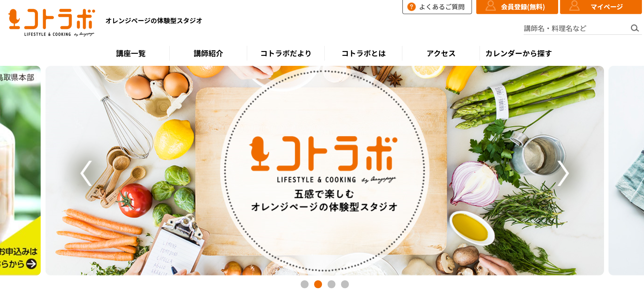The image size is (644, 291).
Task: Open the 講座一覧 menu
Action: 131,53
